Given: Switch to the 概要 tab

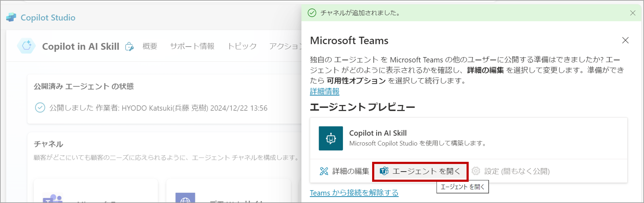Looking at the screenshot, I should click(x=150, y=46).
